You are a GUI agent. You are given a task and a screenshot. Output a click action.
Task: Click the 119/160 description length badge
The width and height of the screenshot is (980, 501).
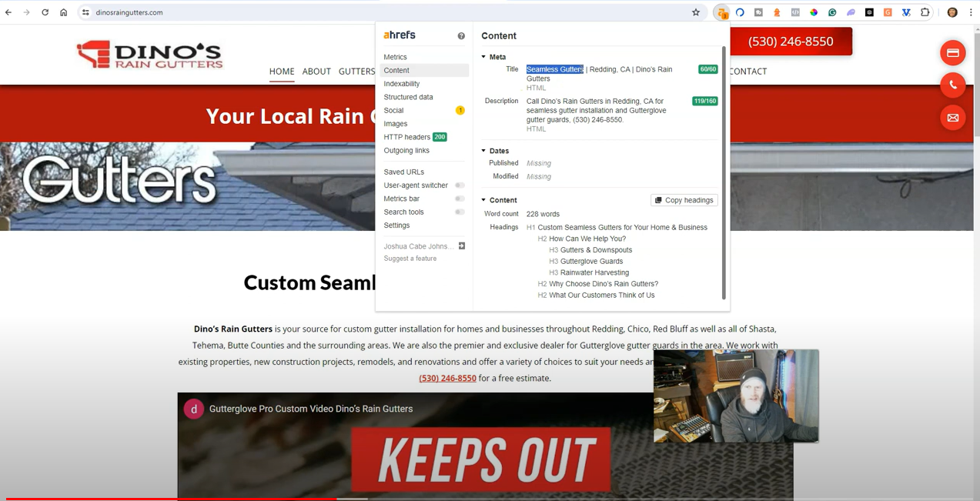click(x=704, y=101)
